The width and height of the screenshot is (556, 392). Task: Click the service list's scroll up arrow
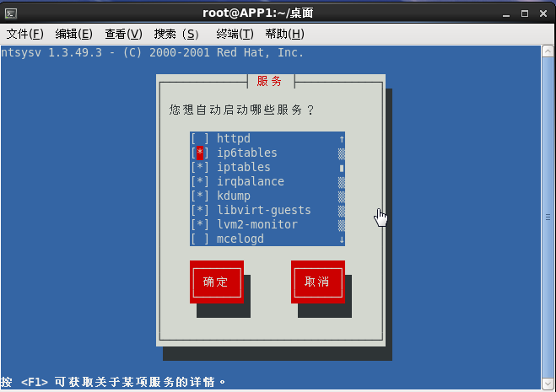click(x=342, y=139)
